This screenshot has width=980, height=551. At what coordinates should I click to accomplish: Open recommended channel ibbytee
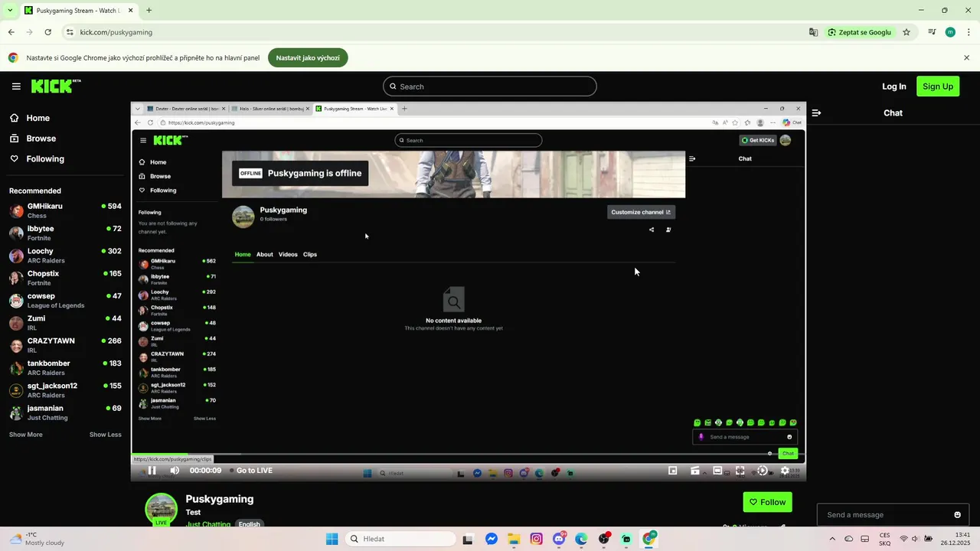(65, 233)
